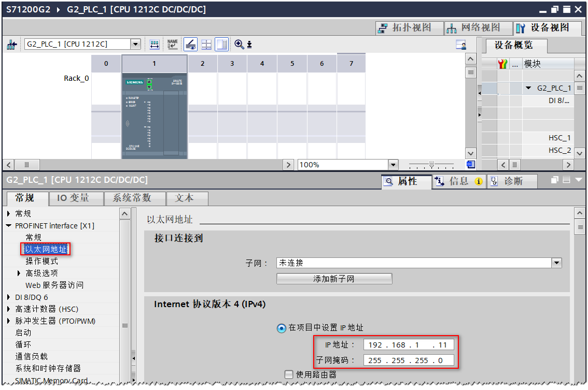Toggle the module labels display button
The image size is (588, 390).
(221, 44)
